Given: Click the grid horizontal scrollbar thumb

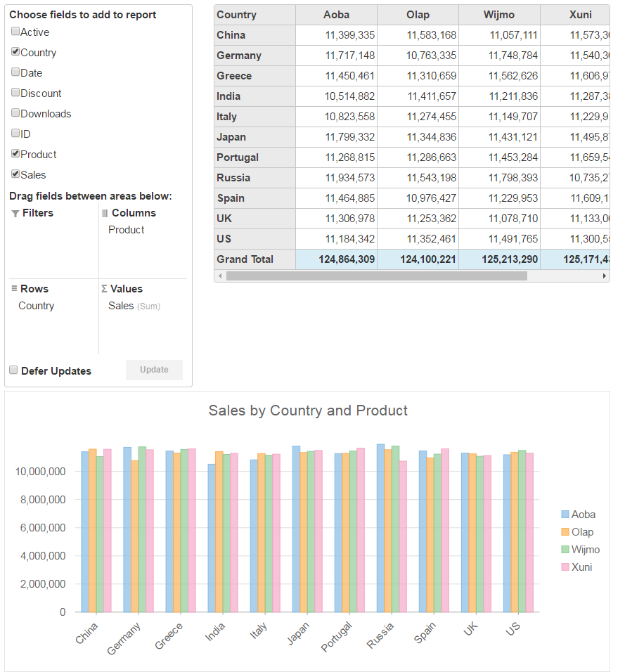Looking at the screenshot, I should pyautogui.click(x=376, y=276).
